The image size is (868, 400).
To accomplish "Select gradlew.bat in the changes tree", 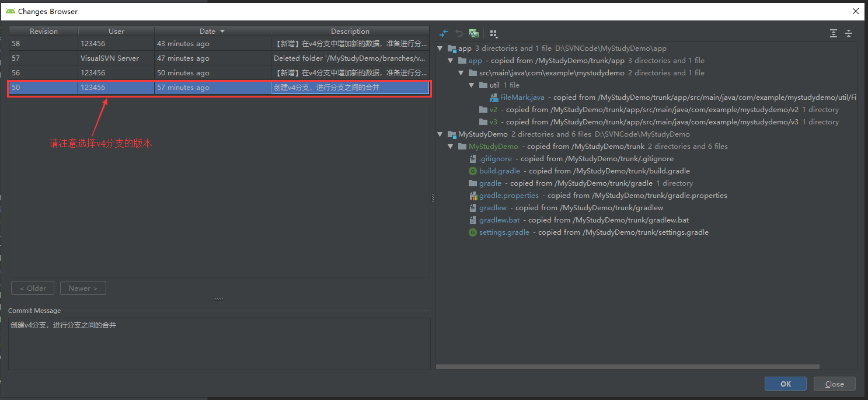I will pyautogui.click(x=500, y=220).
